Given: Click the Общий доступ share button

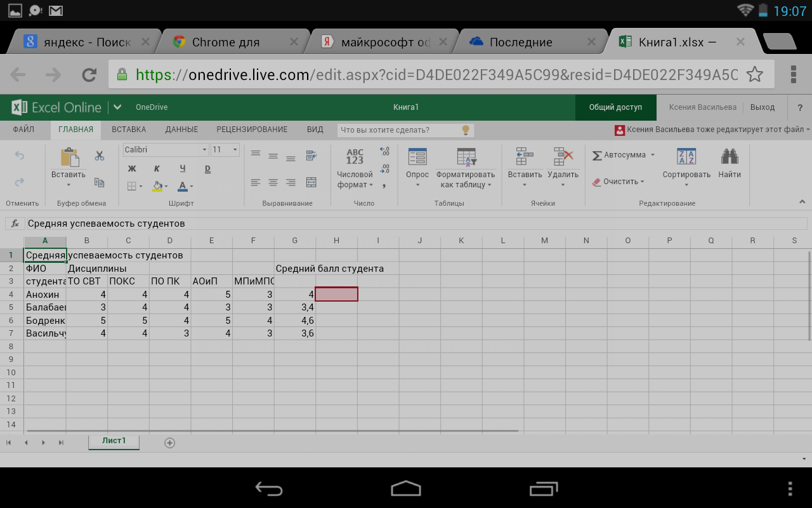Looking at the screenshot, I should [x=615, y=107].
